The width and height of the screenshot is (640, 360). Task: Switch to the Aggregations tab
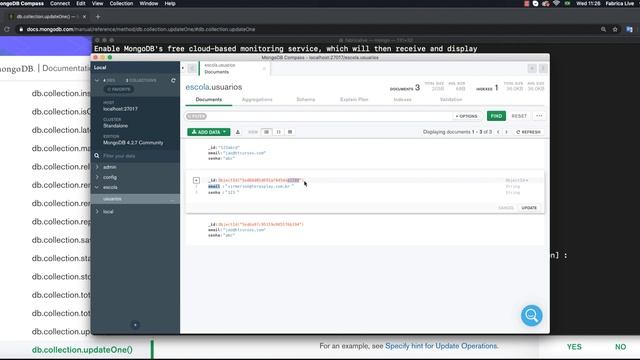tap(257, 100)
